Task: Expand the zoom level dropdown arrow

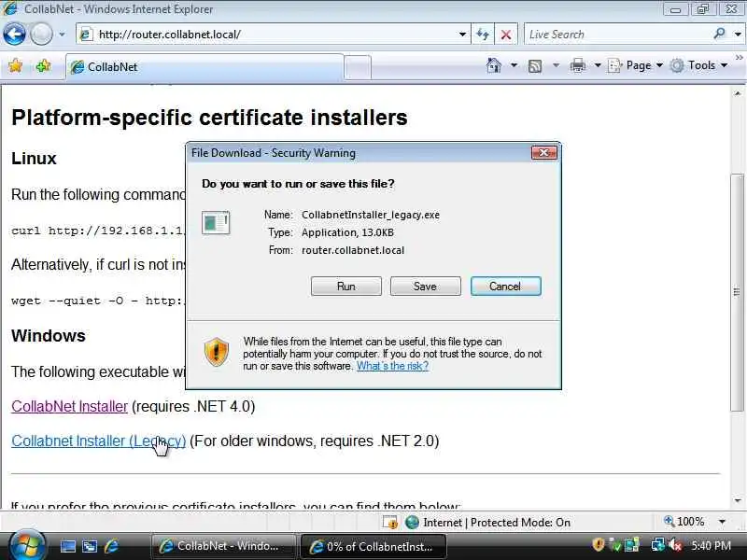Action: tap(722, 522)
